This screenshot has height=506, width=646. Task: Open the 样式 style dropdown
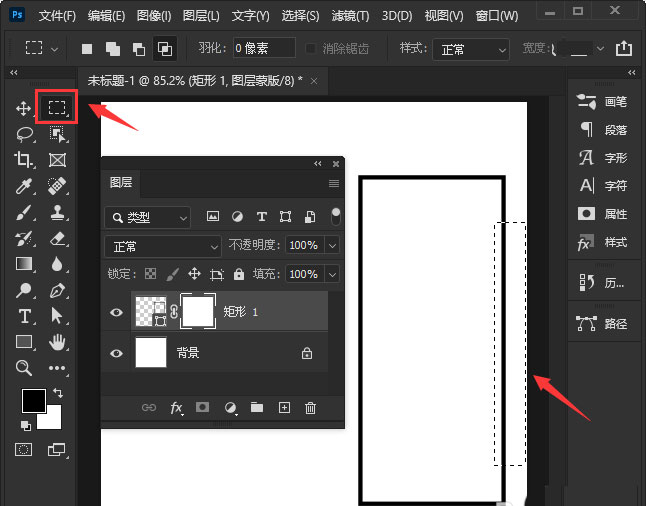pyautogui.click(x=471, y=49)
